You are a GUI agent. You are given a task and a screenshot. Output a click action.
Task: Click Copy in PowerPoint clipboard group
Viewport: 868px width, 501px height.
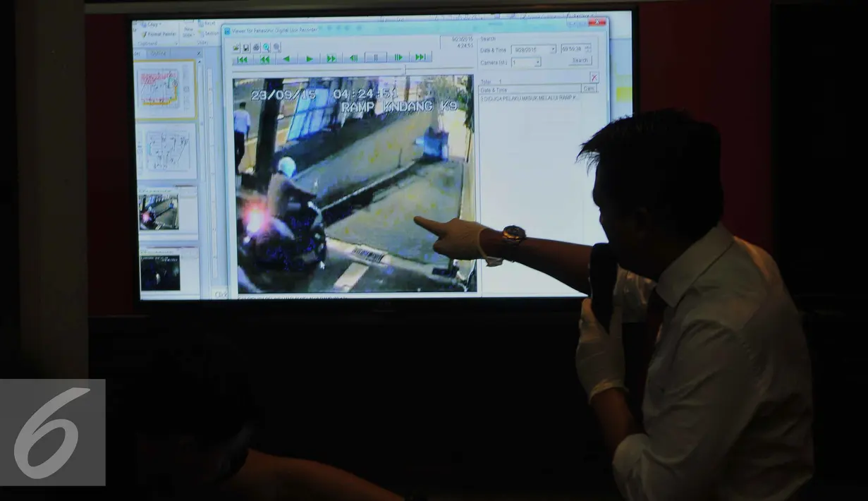pos(152,24)
